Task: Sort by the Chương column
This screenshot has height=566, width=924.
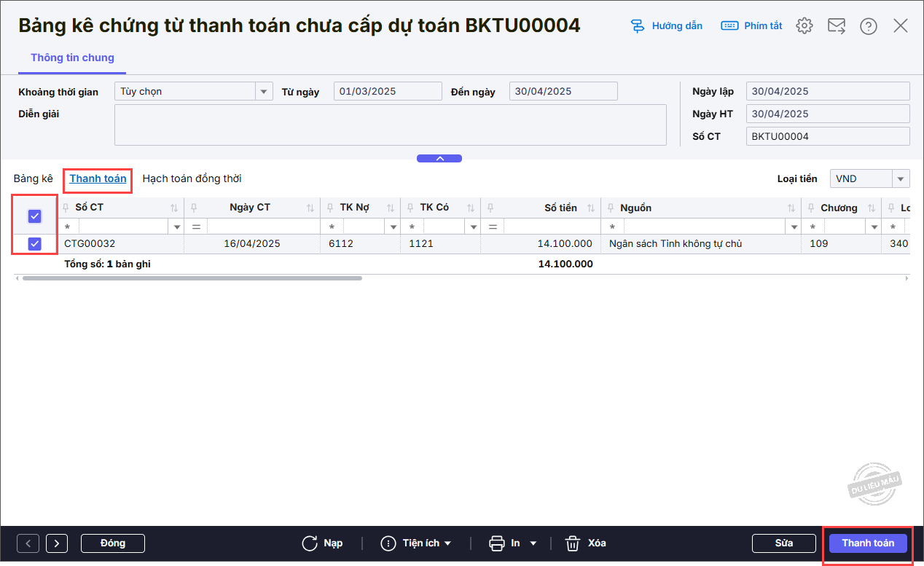Action: pyautogui.click(x=872, y=208)
